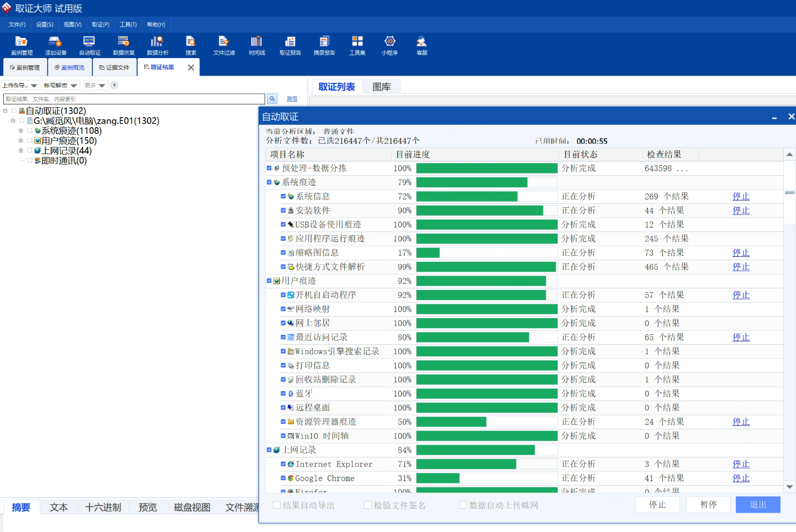The height and width of the screenshot is (532, 796).
Task: Click the 打印信息 printer icon
Action: (291, 366)
